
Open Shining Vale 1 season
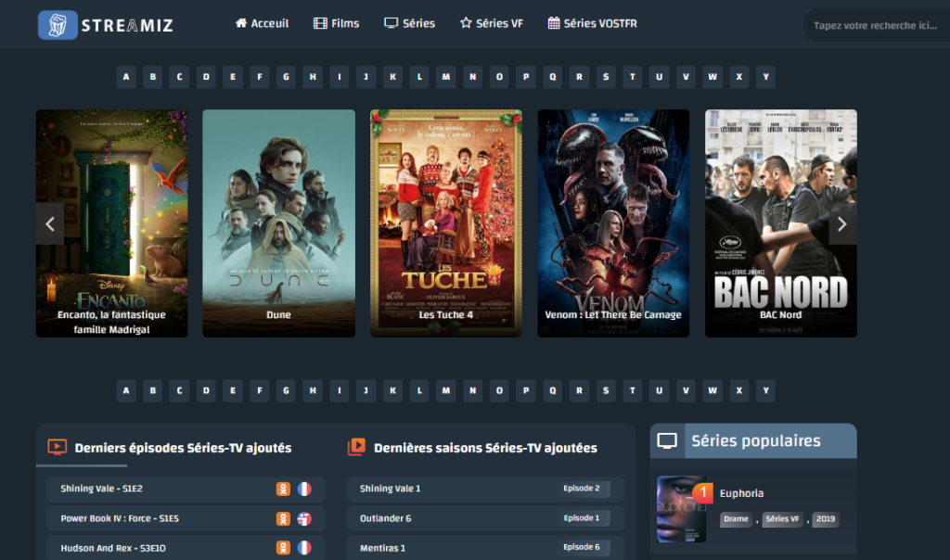coord(391,489)
